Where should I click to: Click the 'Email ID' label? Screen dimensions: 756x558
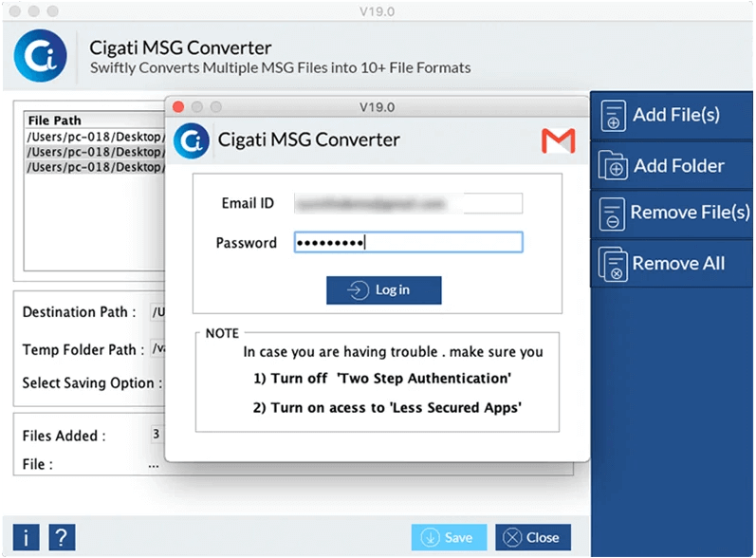(248, 203)
